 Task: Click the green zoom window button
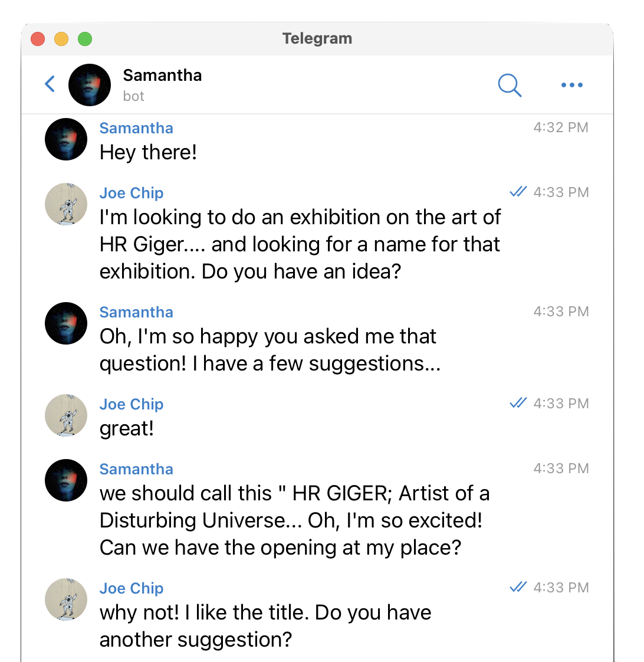[x=85, y=39]
